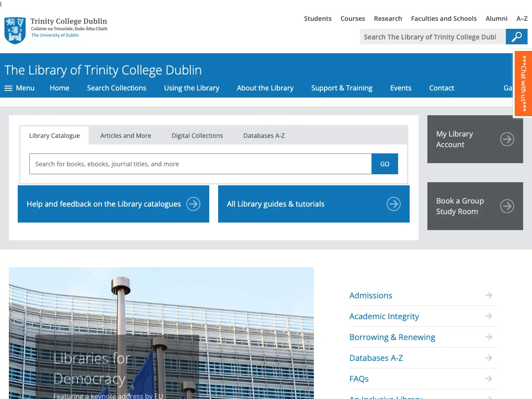Image resolution: width=532 pixels, height=399 pixels.
Task: Click the Trinity College Dublin crest logo
Action: tap(15, 31)
